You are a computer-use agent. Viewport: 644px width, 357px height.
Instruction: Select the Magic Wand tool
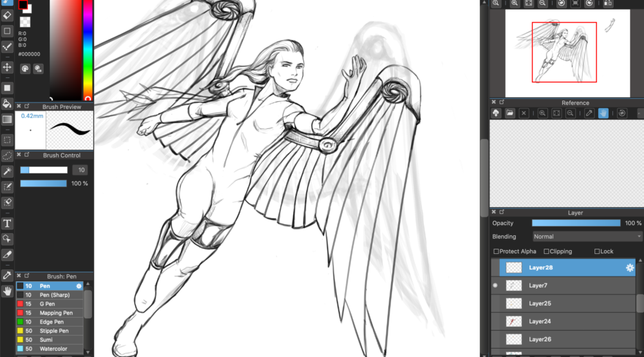(7, 171)
